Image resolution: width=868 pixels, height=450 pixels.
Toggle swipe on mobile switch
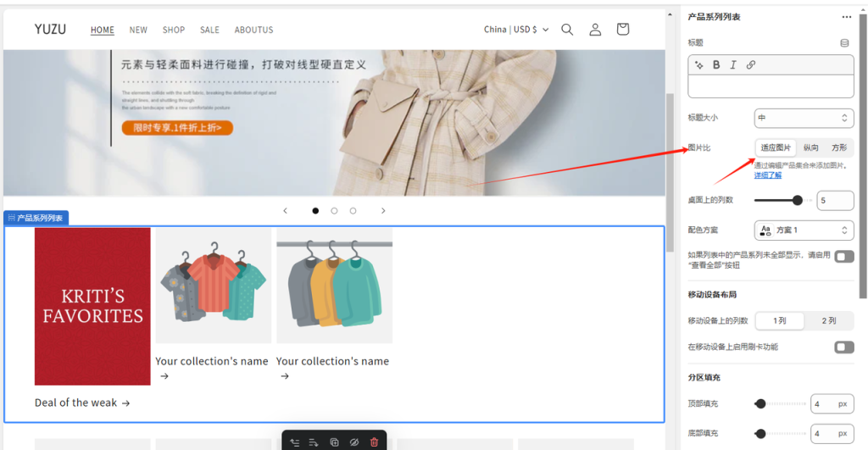tap(844, 347)
